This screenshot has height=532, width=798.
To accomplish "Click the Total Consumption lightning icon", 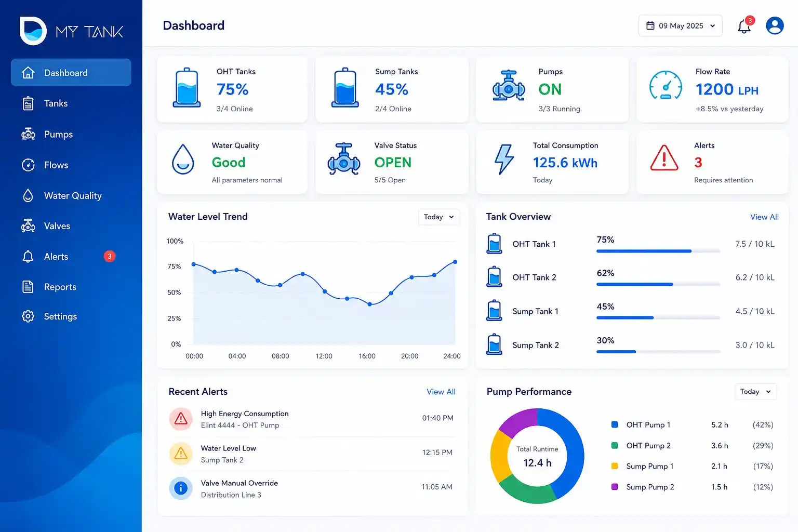I will point(504,159).
